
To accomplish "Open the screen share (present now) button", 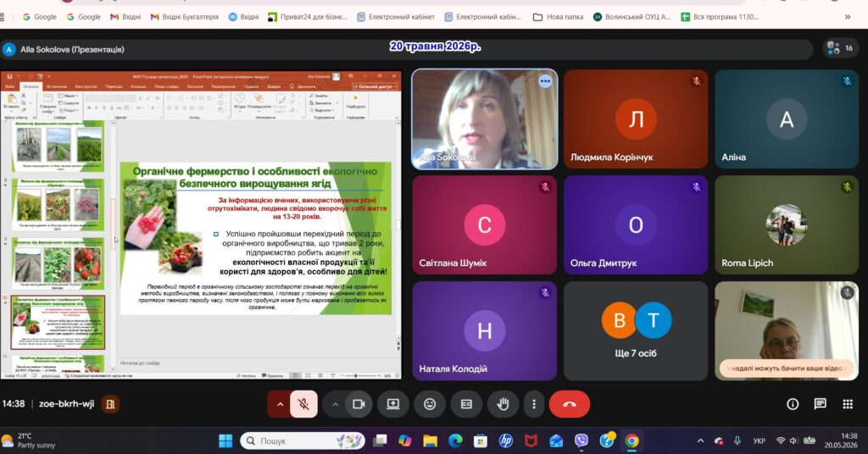I will pyautogui.click(x=393, y=404).
